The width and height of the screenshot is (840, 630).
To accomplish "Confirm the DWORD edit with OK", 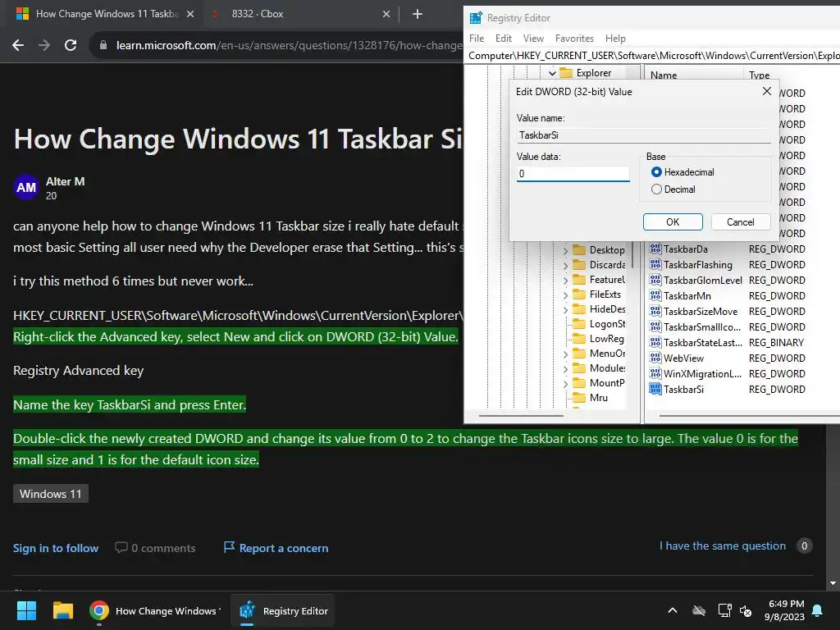I will point(673,221).
